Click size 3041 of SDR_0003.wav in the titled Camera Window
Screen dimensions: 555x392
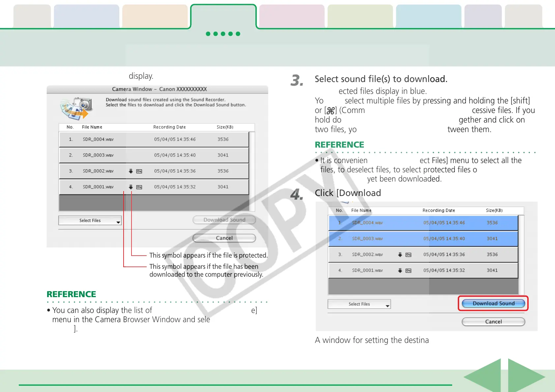pyautogui.click(x=223, y=155)
